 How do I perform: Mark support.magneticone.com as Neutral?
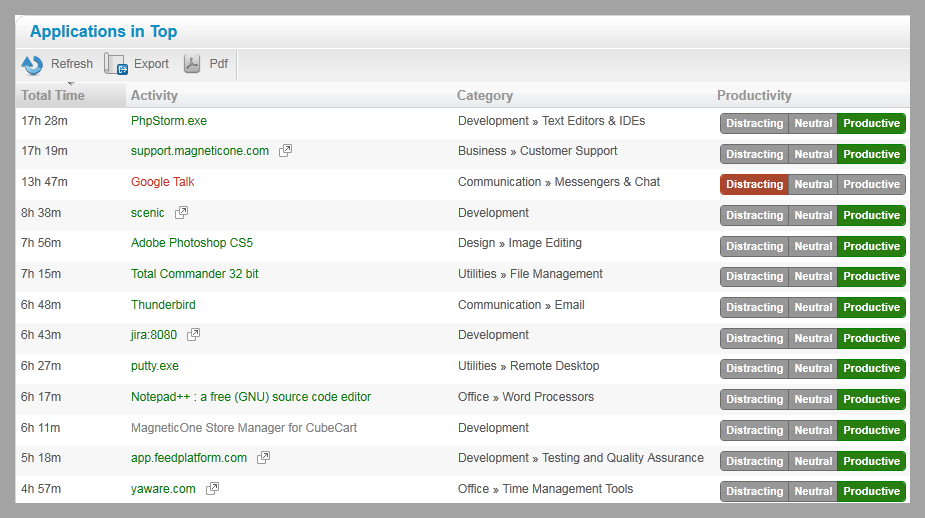coord(813,154)
